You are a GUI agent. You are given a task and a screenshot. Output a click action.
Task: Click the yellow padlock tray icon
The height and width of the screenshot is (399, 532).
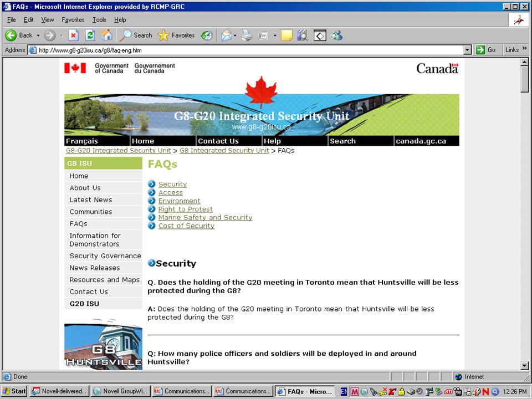401,392
